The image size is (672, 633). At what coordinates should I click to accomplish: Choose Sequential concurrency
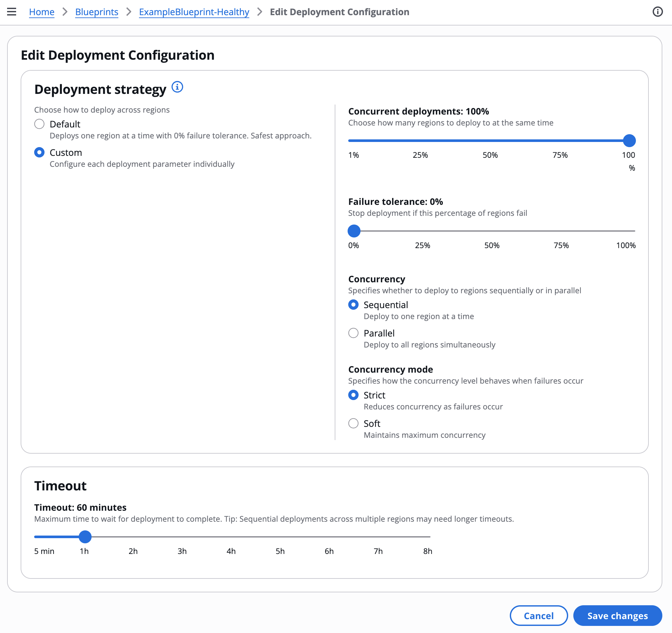point(353,304)
